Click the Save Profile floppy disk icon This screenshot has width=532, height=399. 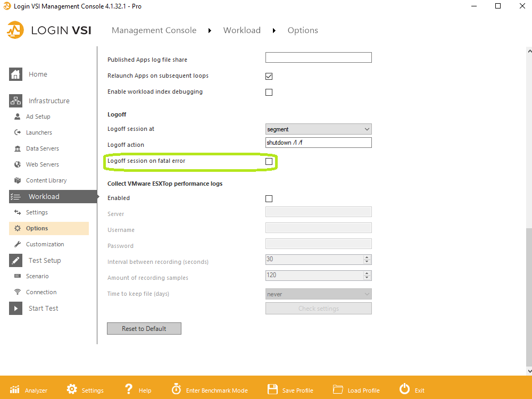[272, 389]
